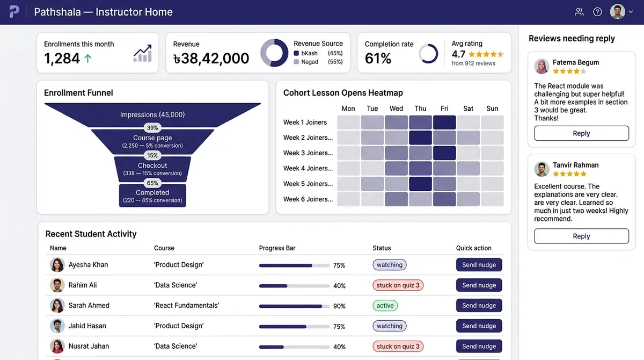Select the Course page funnel stage
The height and width of the screenshot is (360, 644).
pos(152,141)
